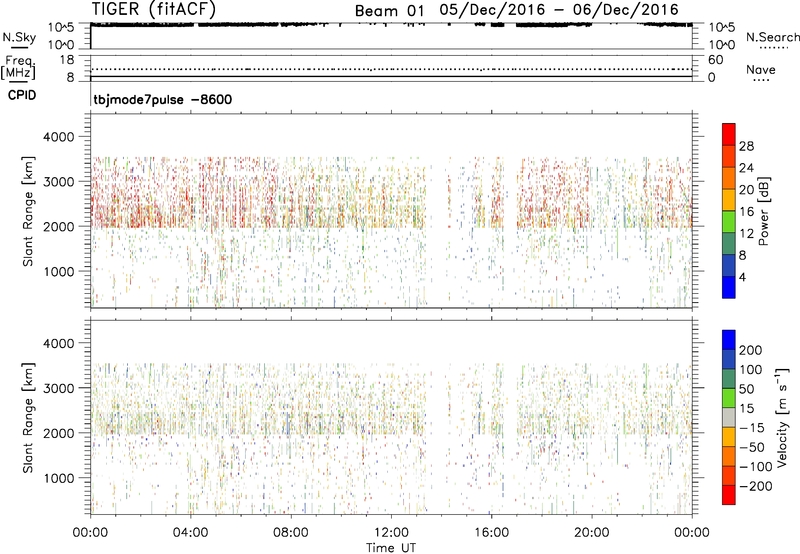Select the bottom red segment of velocity colorbar
This screenshot has width=800, height=554.
pos(729,495)
